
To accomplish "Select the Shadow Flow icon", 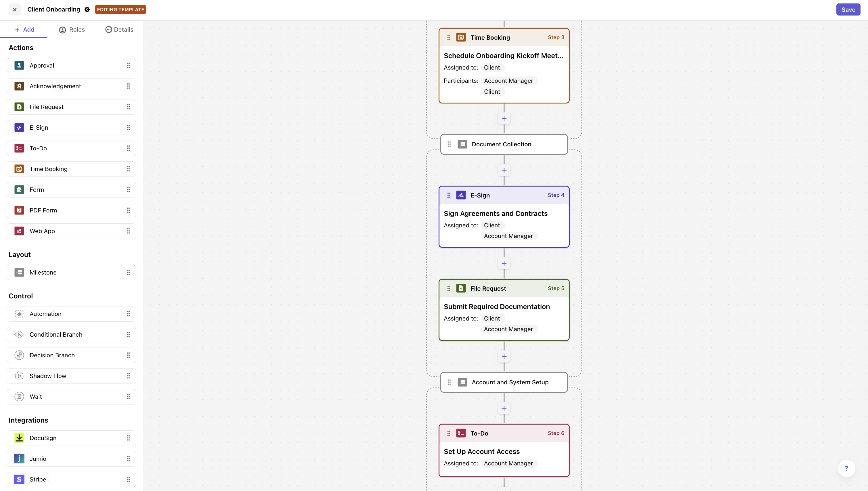I will point(19,376).
